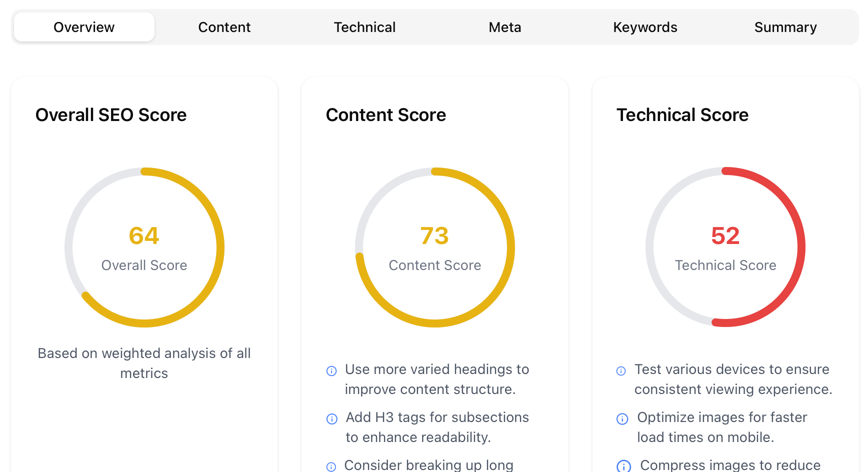Click the info icon beside 'Use more varied headings'

pos(331,371)
